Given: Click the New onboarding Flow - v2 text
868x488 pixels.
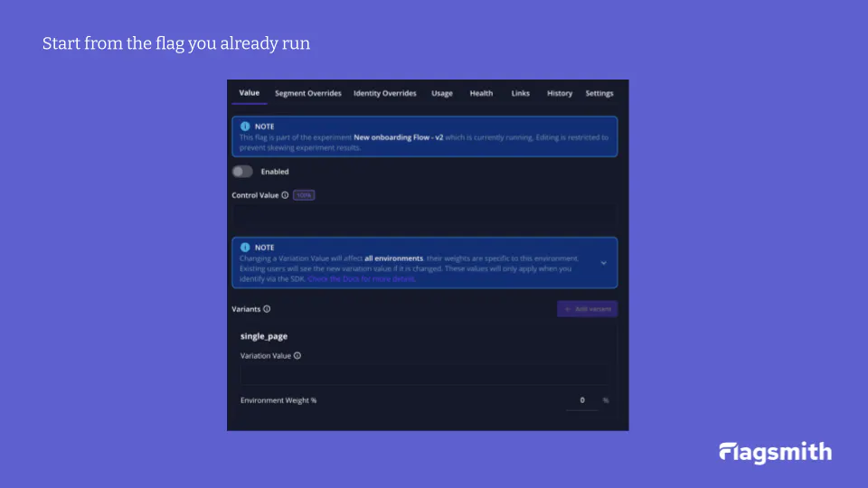Looking at the screenshot, I should click(399, 137).
